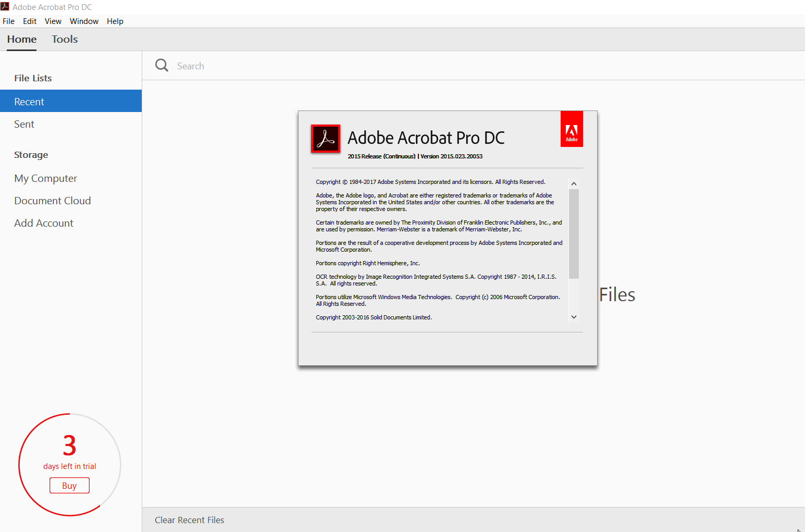805x532 pixels.
Task: Switch to the Home tab
Action: pyautogui.click(x=22, y=39)
